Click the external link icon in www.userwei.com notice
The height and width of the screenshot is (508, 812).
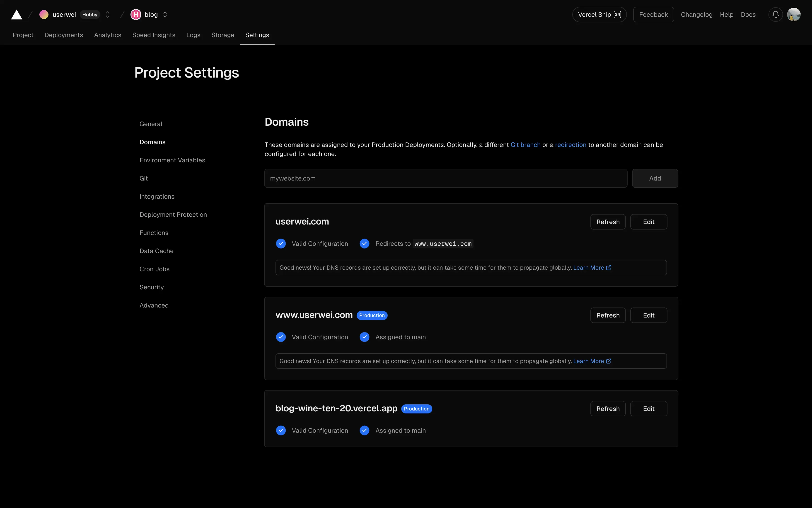[x=609, y=361]
